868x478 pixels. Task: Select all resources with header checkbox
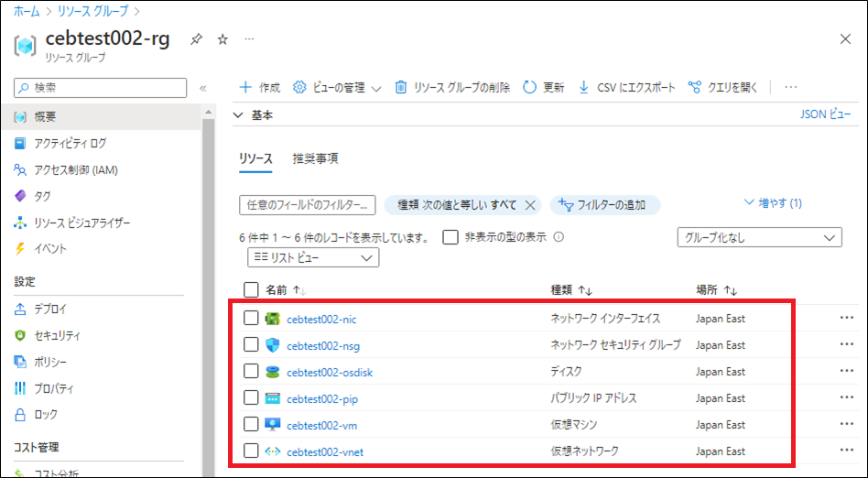[252, 290]
